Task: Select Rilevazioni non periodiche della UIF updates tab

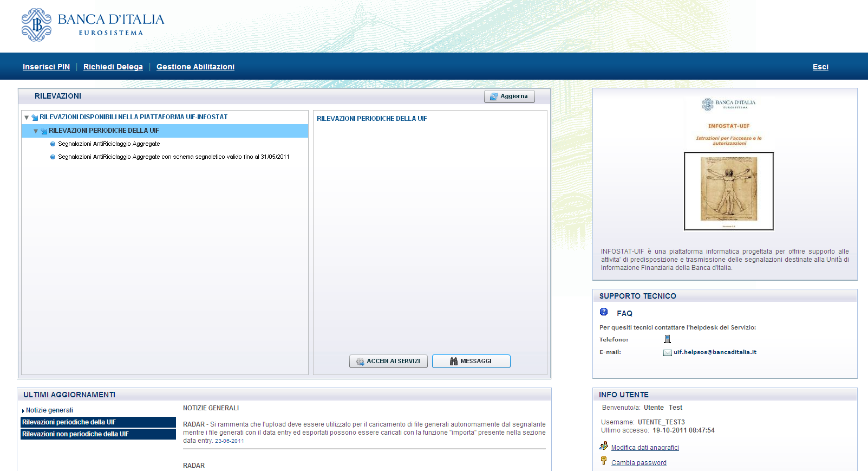Action: (98, 434)
